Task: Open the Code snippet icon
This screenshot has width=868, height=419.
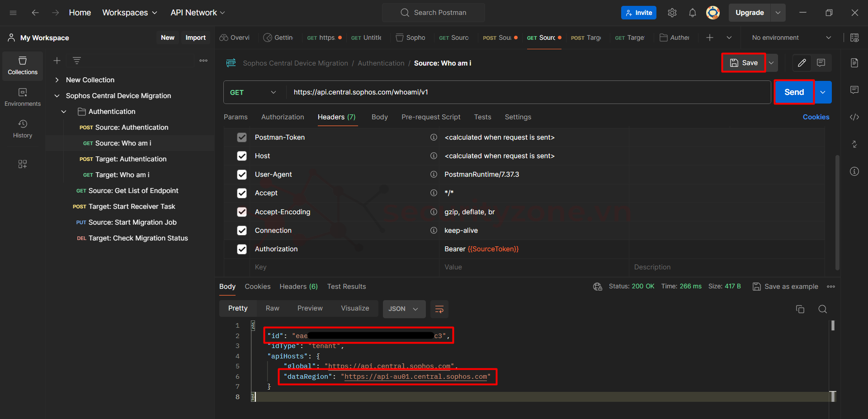Action: 854,117
